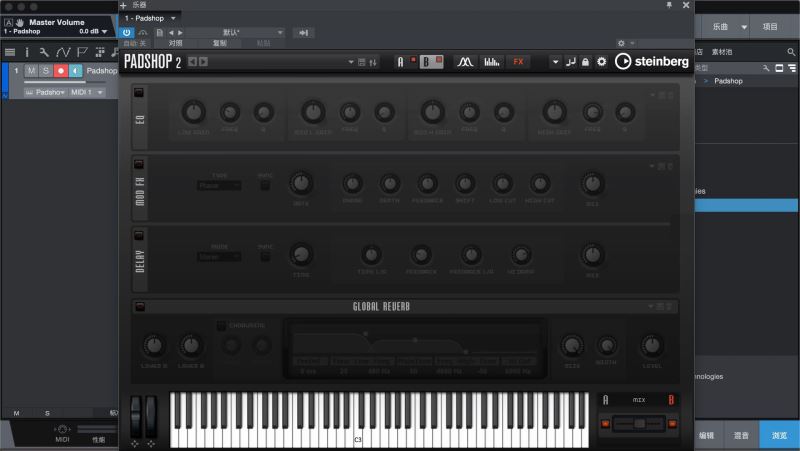800x451 pixels.
Task: Click the 对照 compare button
Action: click(x=176, y=43)
